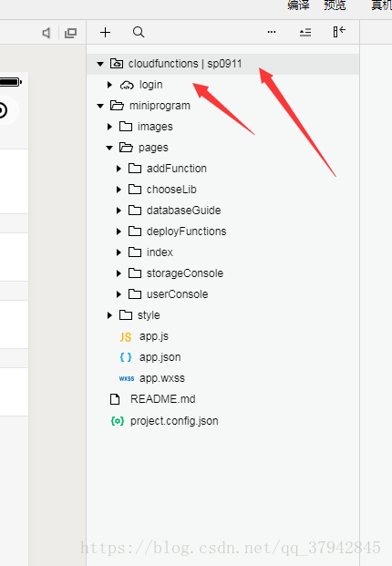Click the 预览 preview toolbar item
This screenshot has width=392, height=566.
335,5
